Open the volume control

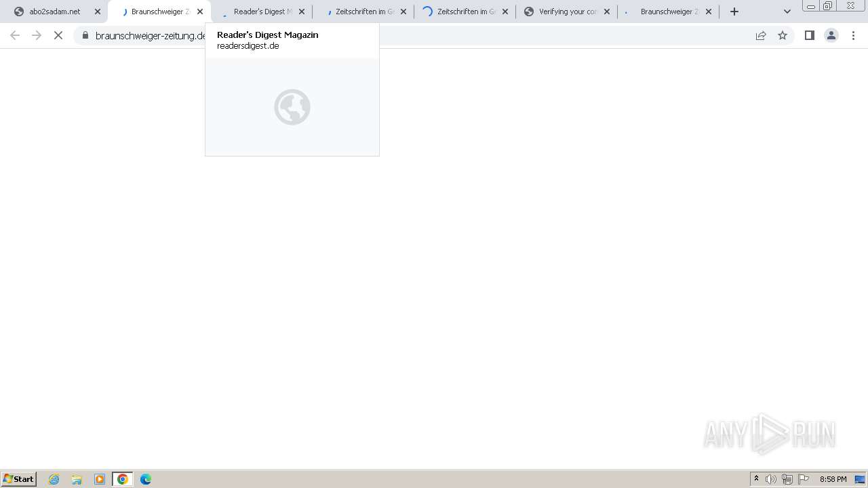771,479
